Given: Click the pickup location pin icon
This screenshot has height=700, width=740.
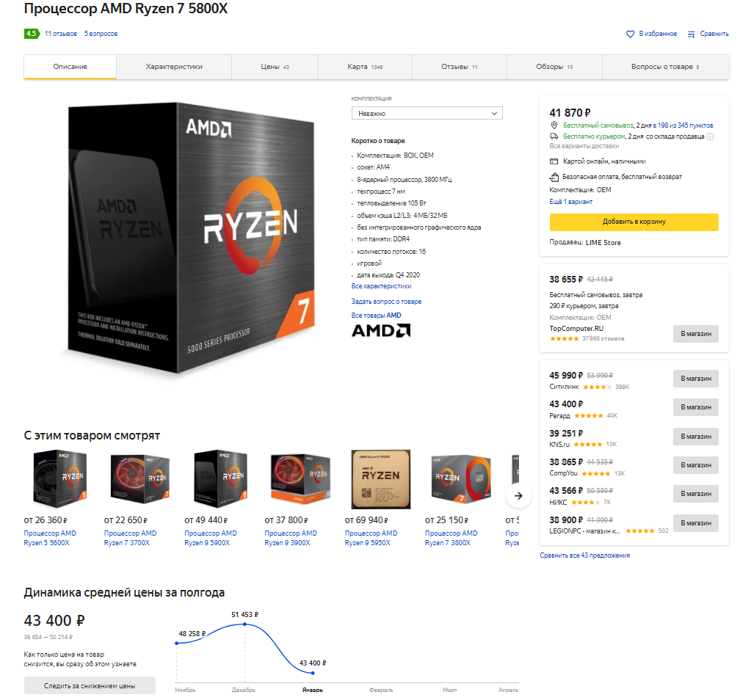Looking at the screenshot, I should tap(554, 125).
